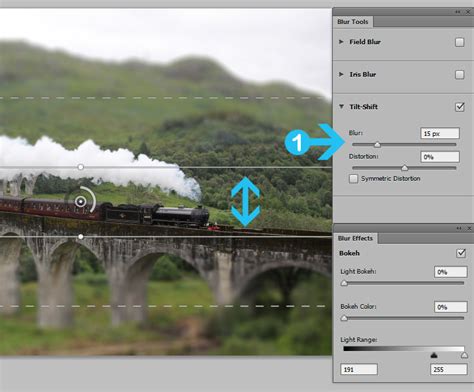474x392 pixels.
Task: Click the Bokeh Color slider handle
Action: pyautogui.click(x=344, y=318)
